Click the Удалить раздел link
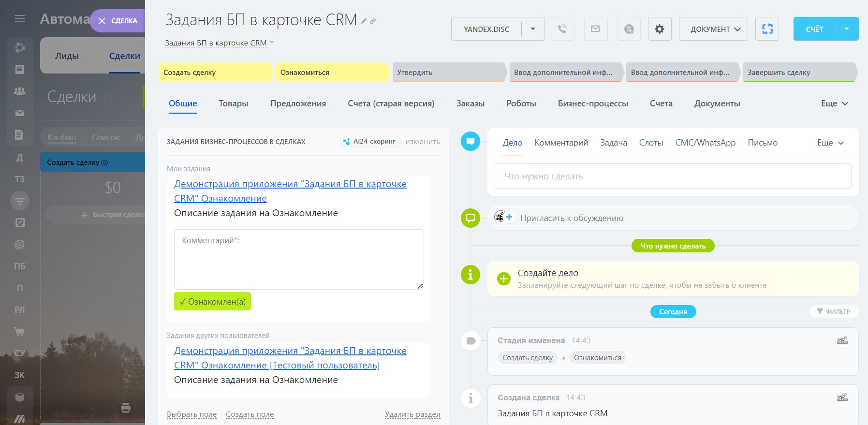 pyautogui.click(x=412, y=414)
